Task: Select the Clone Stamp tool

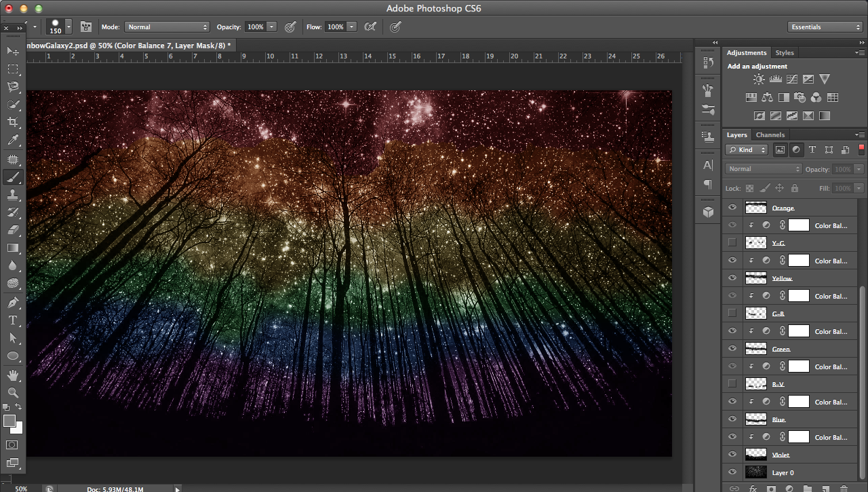Action: click(13, 195)
